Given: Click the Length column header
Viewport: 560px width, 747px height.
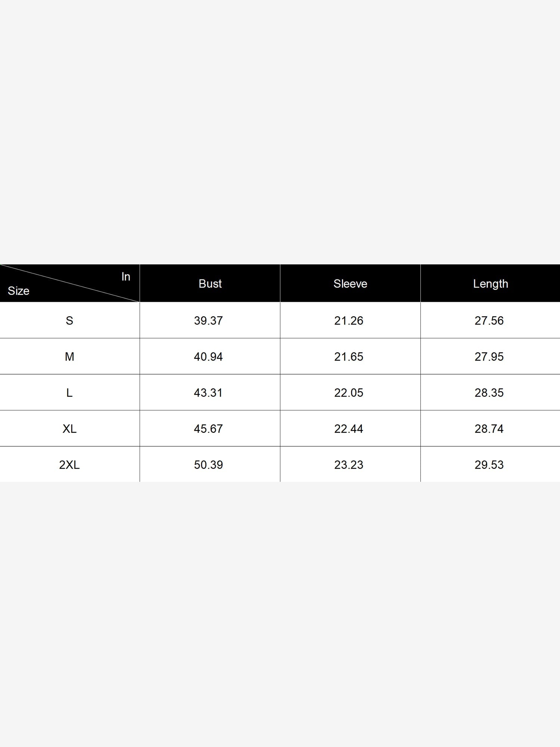Looking at the screenshot, I should pyautogui.click(x=491, y=284).
